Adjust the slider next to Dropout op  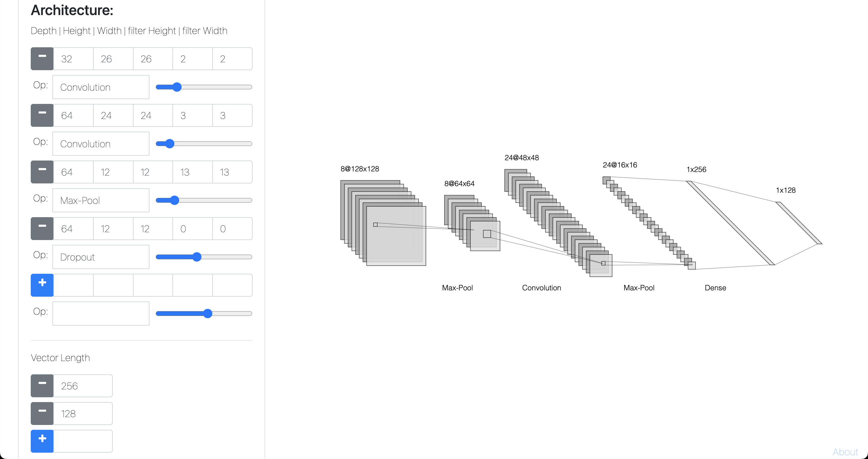pyautogui.click(x=197, y=257)
